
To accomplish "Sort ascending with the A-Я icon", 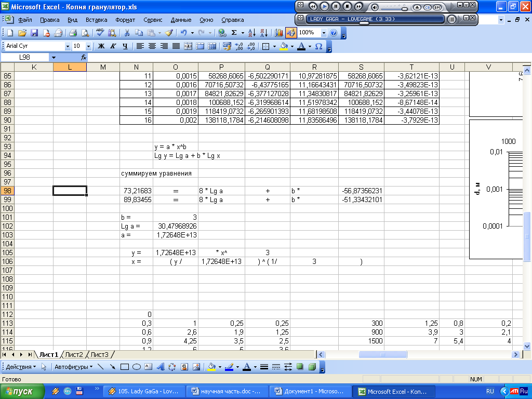I will pos(252,33).
